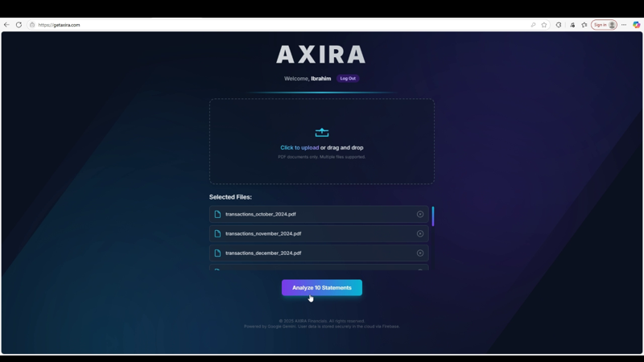Remove transactions_december_2024.pdf from selection
The width and height of the screenshot is (644, 362).
tap(420, 253)
